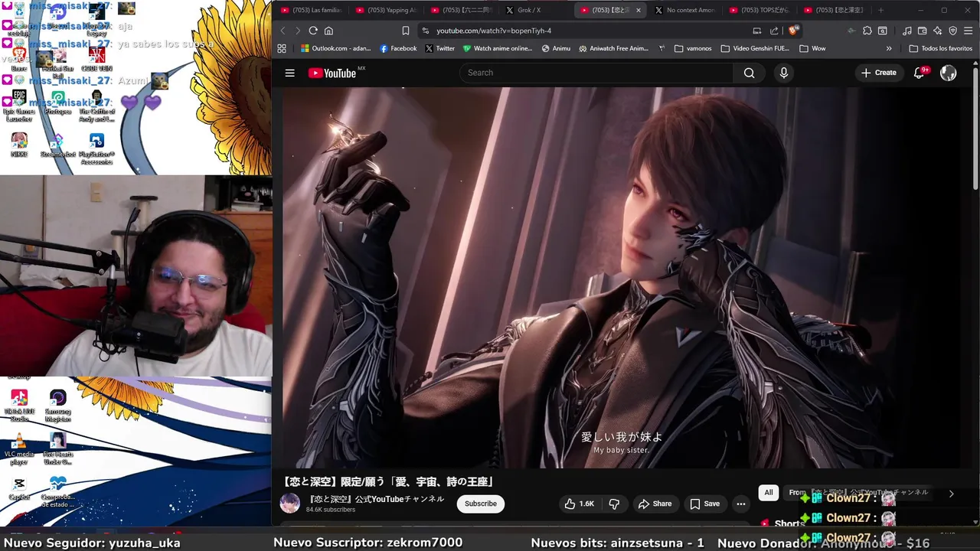This screenshot has width=980, height=551.
Task: Open the Leo AI sparkle icon
Action: click(938, 31)
